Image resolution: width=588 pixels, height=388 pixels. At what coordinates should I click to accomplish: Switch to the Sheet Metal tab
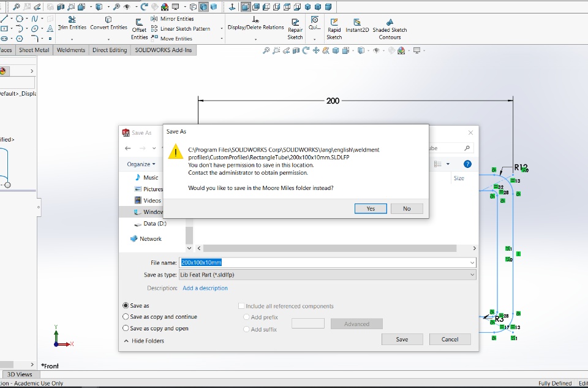(x=34, y=50)
